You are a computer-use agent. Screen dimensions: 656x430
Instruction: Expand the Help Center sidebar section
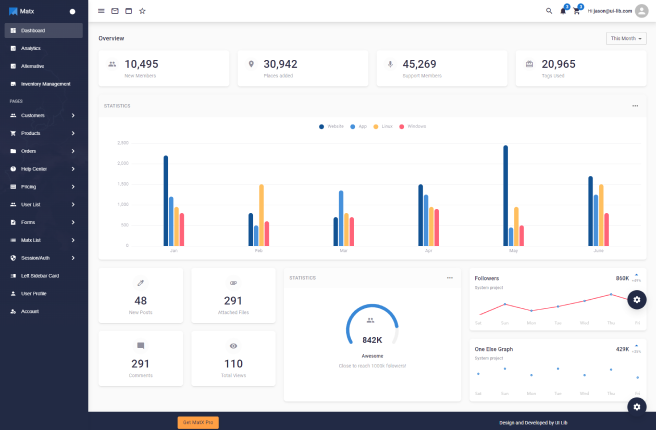44,168
